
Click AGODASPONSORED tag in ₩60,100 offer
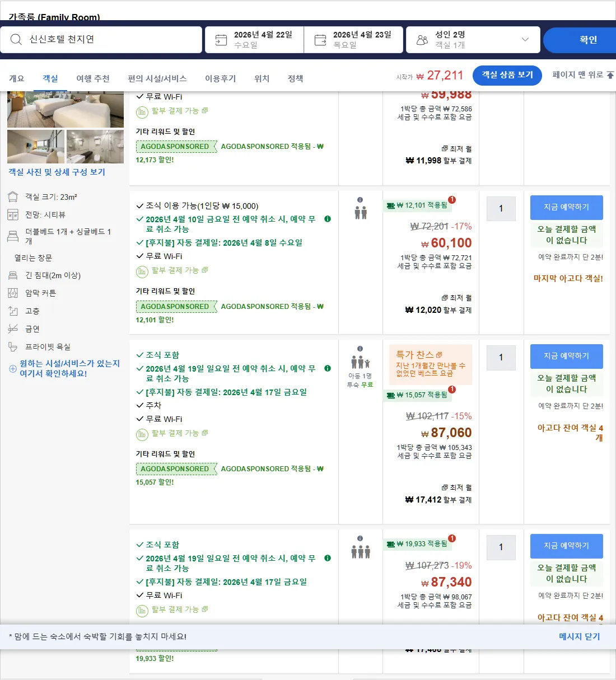(175, 307)
